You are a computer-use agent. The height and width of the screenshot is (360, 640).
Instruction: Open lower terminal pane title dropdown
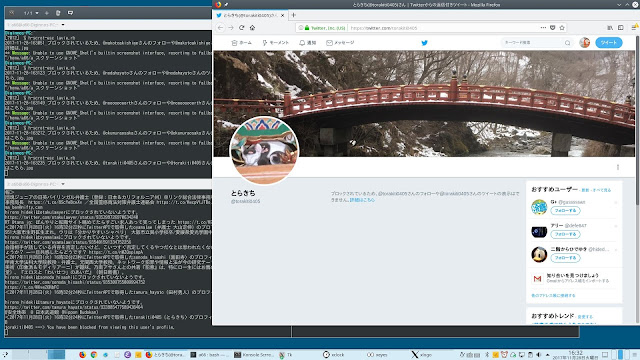(x=63, y=184)
